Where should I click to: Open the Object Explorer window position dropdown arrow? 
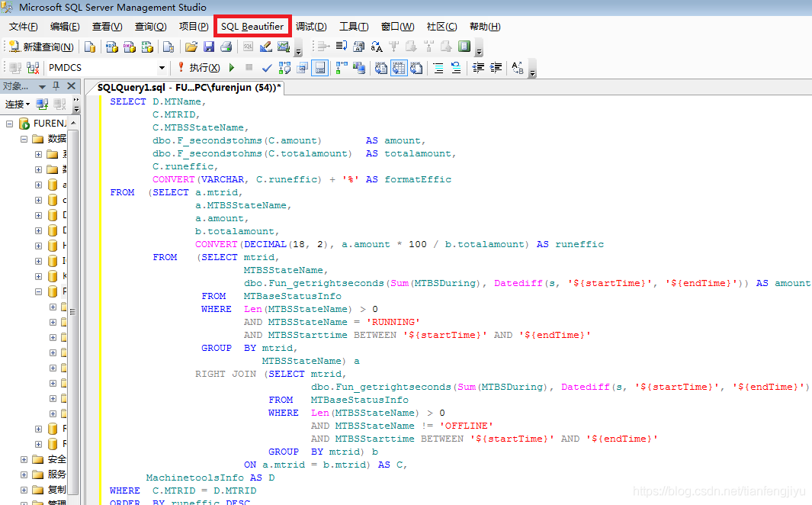(42, 86)
